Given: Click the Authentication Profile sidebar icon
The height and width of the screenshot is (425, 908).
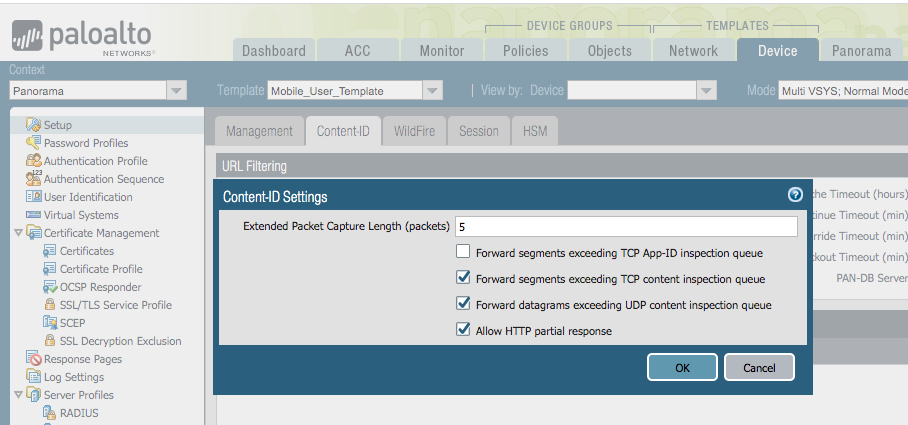Looking at the screenshot, I should coord(34,161).
